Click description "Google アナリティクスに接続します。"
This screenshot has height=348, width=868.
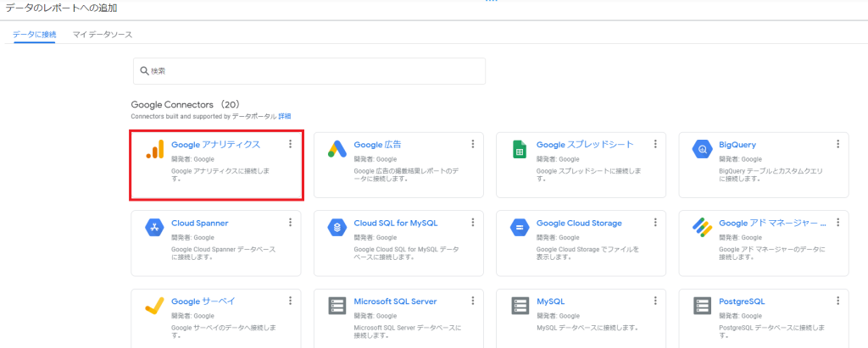point(220,174)
